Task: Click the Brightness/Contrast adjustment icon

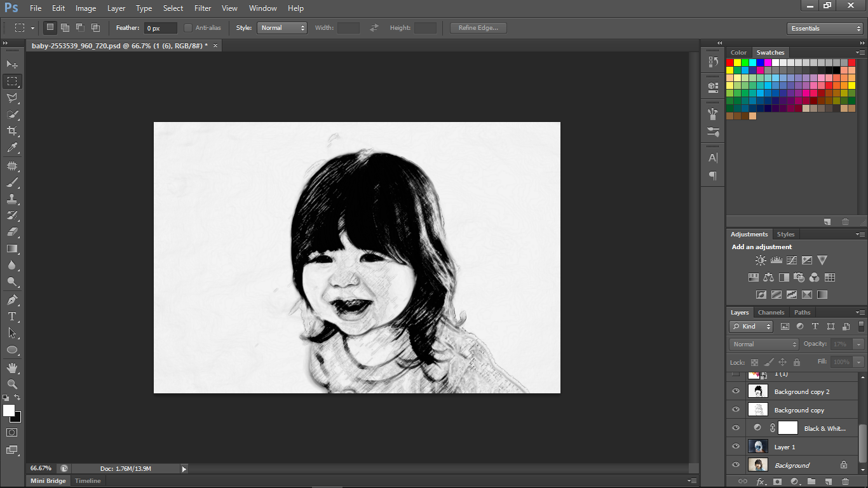Action: [x=761, y=261]
